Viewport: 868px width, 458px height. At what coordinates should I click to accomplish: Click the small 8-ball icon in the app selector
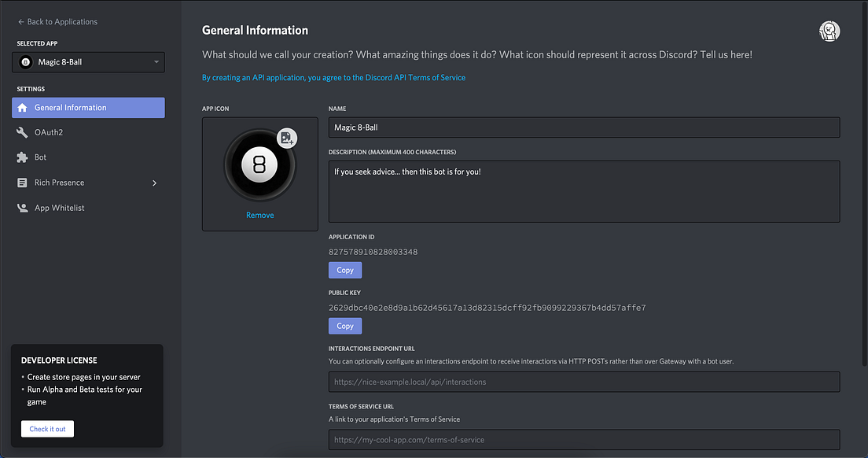click(25, 62)
